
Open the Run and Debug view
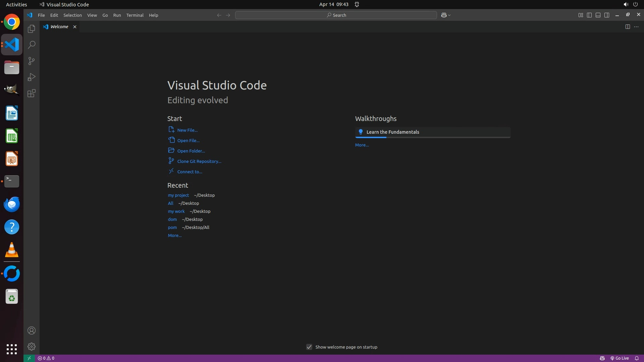(x=32, y=77)
